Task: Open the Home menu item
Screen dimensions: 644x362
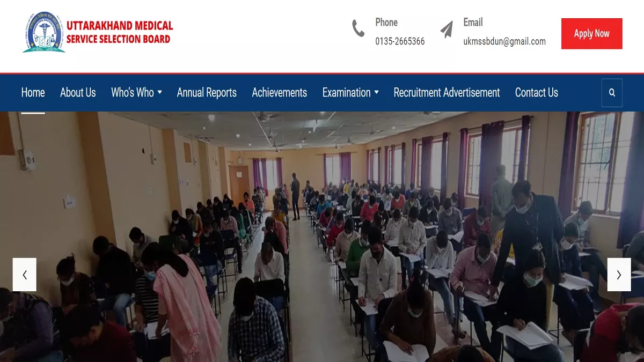Action: click(33, 92)
